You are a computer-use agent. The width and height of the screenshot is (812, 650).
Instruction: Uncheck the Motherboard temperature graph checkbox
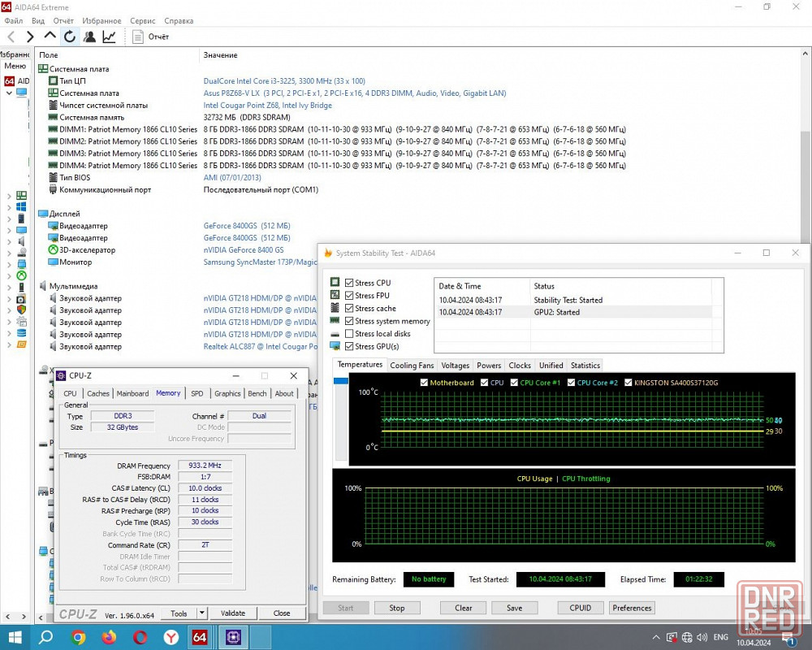point(424,383)
